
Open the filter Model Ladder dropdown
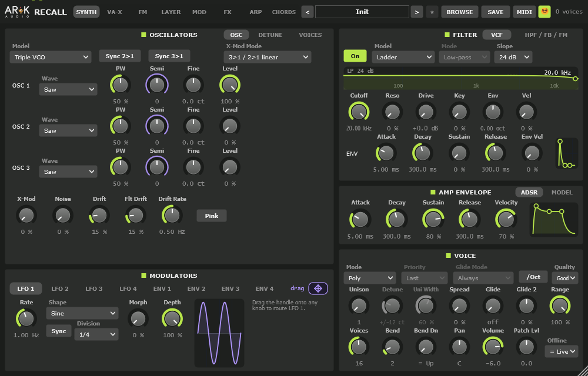tap(403, 58)
